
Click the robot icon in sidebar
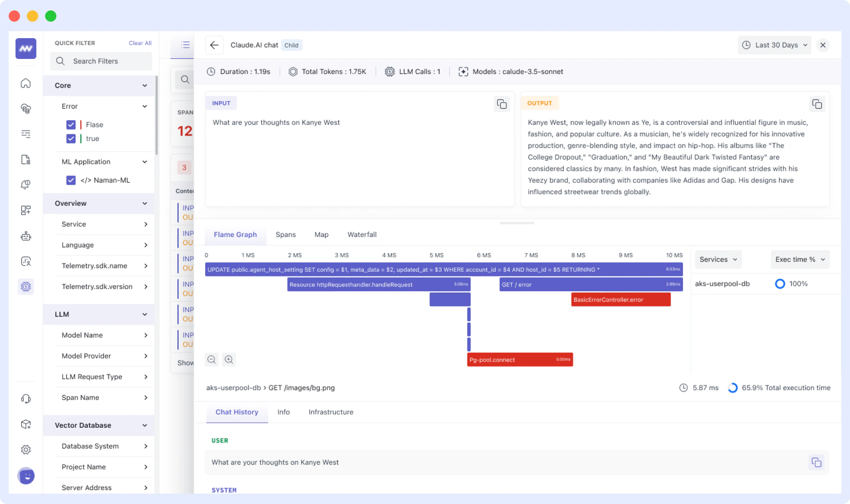point(26,236)
